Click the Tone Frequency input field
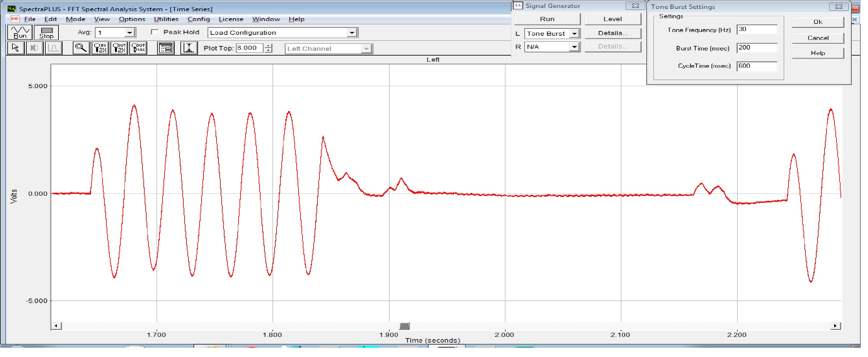 (x=757, y=30)
